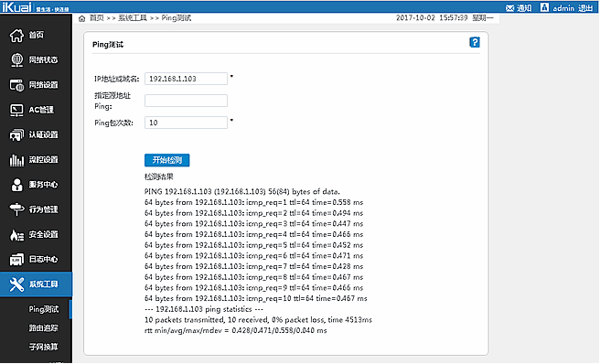Click 系统工具 in the breadcrumb
Screen dimensions: 600x364
pyautogui.click(x=133, y=18)
